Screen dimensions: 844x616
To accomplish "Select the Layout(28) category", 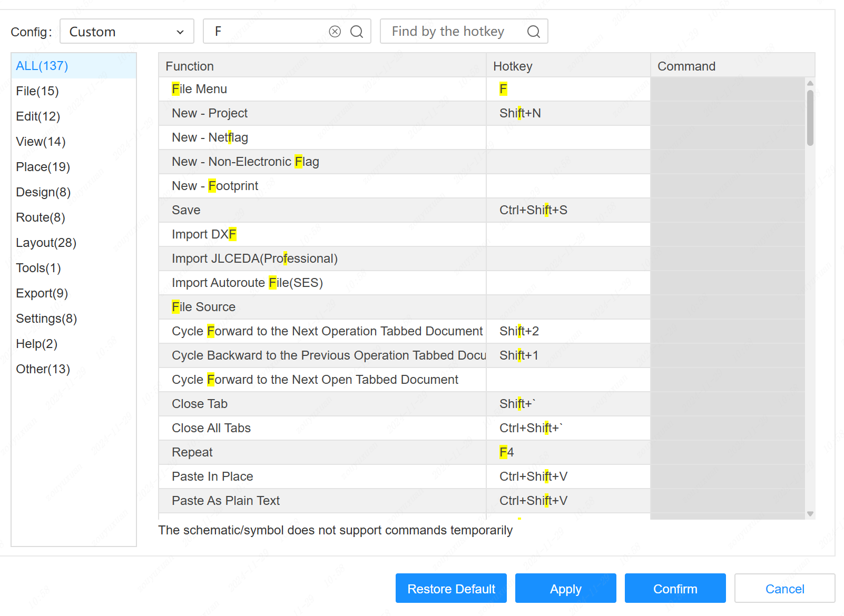I will click(x=46, y=243).
